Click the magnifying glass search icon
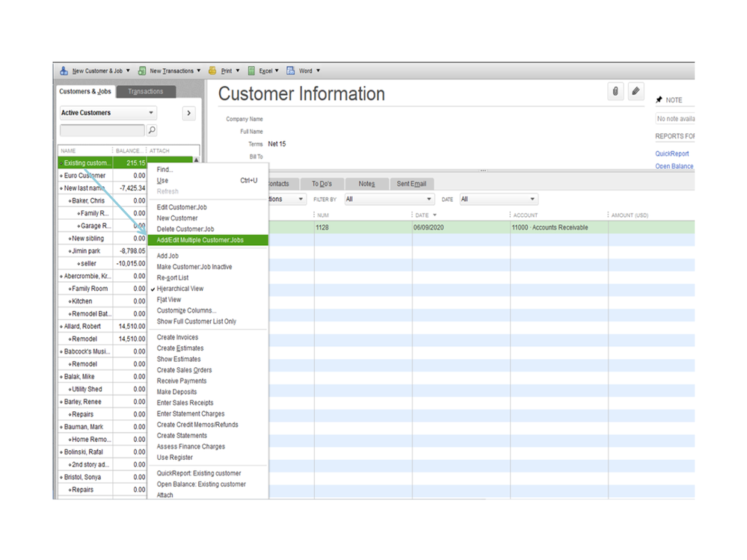The height and width of the screenshot is (560, 747). (153, 130)
